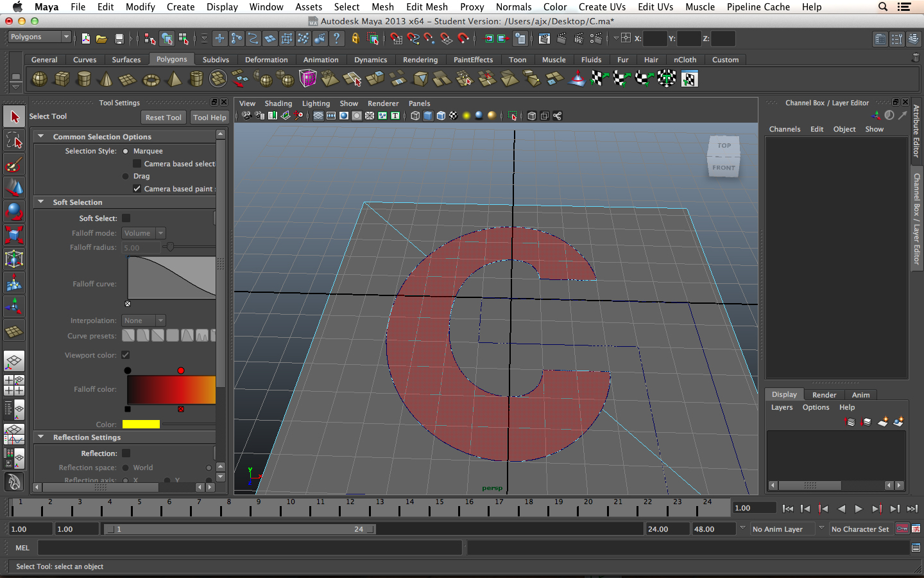Image resolution: width=924 pixels, height=578 pixels.
Task: Select the Lasso tool in toolbox
Action: tap(13, 141)
